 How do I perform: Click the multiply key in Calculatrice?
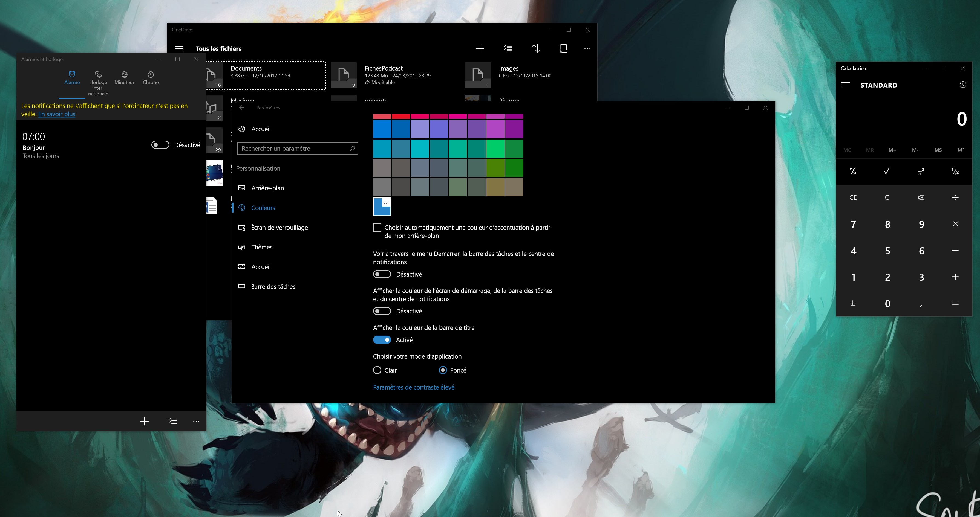click(955, 224)
